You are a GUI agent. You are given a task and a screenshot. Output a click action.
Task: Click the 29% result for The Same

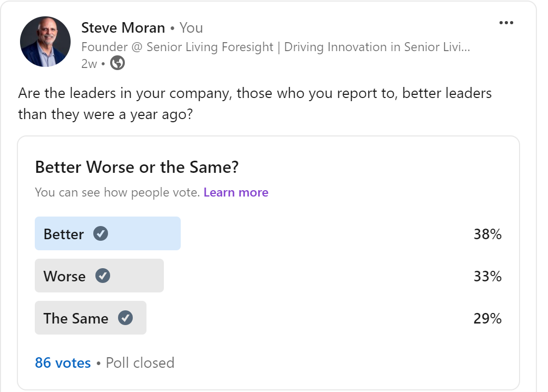tap(487, 319)
